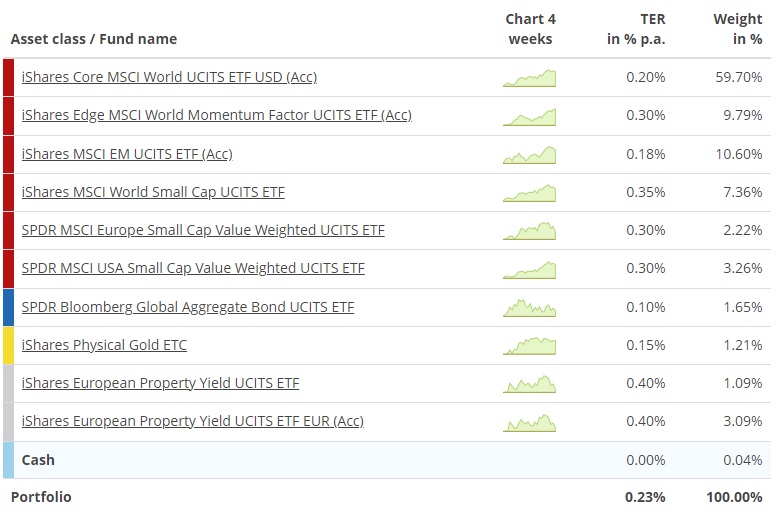View 4-week chart for MSCI World Small Cap
The width and height of the screenshot is (782, 521).
(529, 193)
